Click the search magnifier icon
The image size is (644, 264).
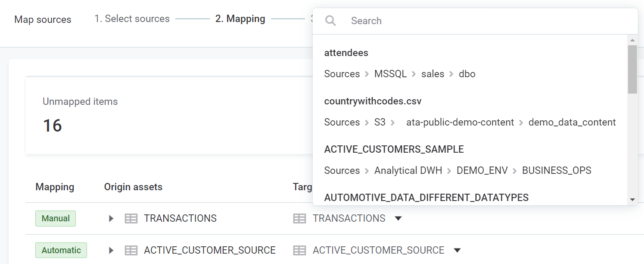click(330, 20)
